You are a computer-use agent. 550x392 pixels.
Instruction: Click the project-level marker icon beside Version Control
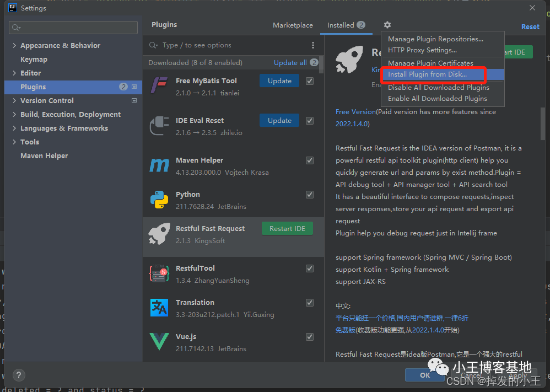[x=134, y=100]
